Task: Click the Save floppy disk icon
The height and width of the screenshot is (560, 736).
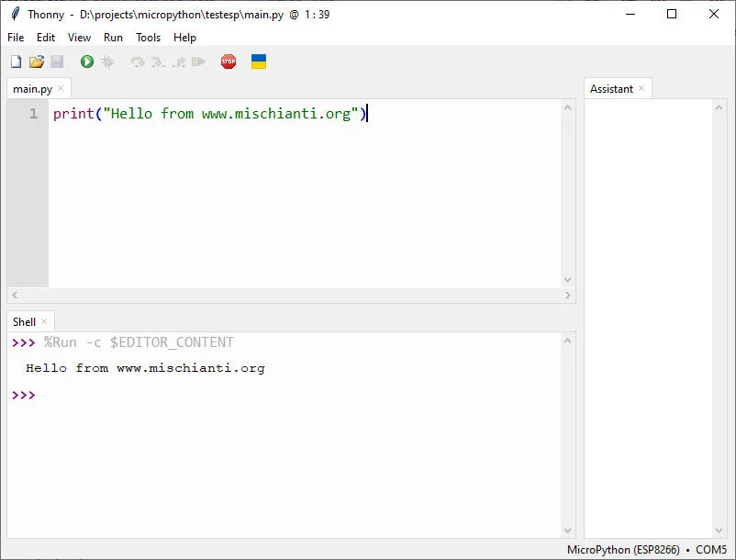Action: (x=57, y=62)
